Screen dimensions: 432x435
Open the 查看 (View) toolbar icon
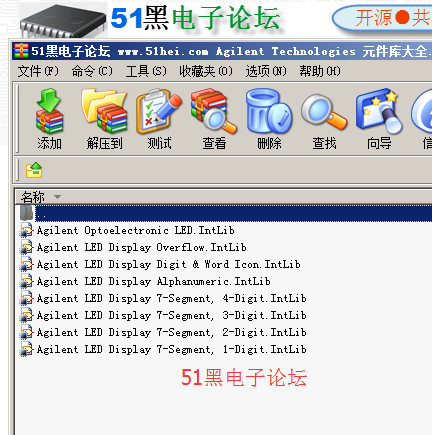click(214, 118)
